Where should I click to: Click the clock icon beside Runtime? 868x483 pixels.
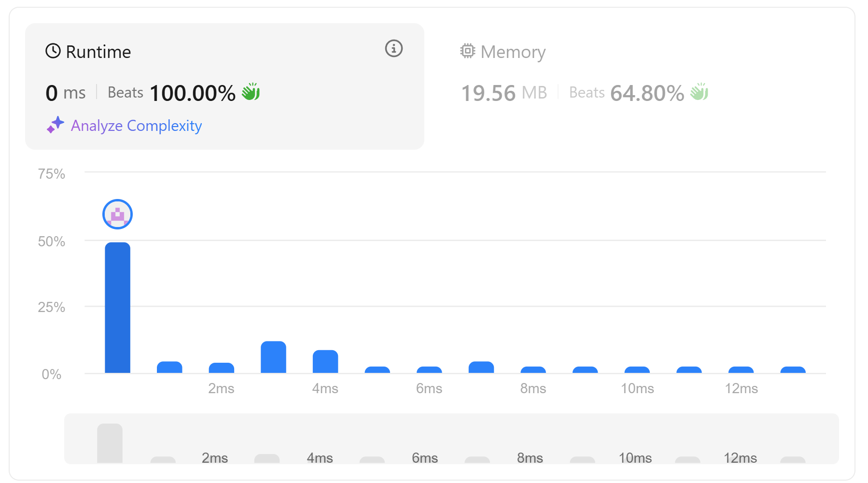click(x=53, y=51)
